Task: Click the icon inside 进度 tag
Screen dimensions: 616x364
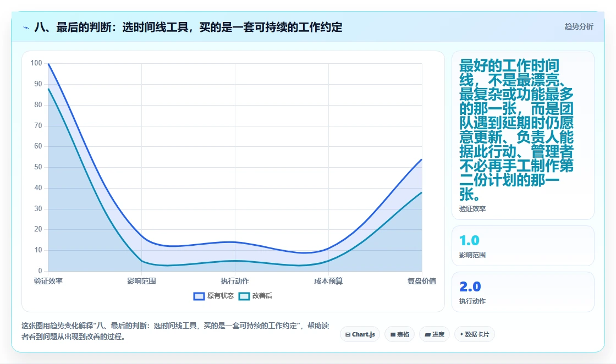Action: coord(428,334)
